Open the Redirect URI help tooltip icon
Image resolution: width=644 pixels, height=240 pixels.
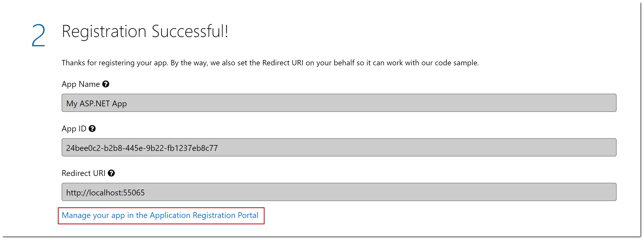pyautogui.click(x=111, y=173)
